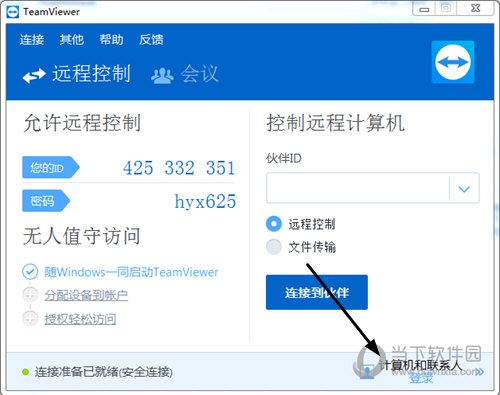Open the 帮助 menu

111,40
